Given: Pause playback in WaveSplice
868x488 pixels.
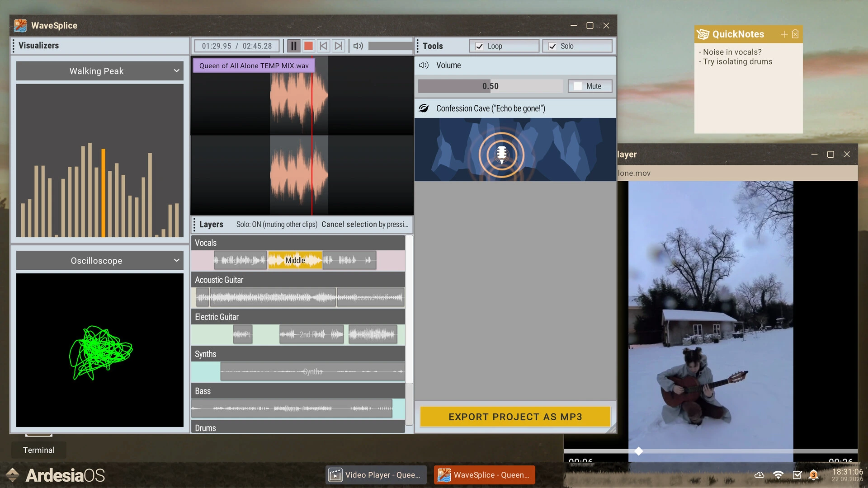Looking at the screenshot, I should [x=293, y=46].
